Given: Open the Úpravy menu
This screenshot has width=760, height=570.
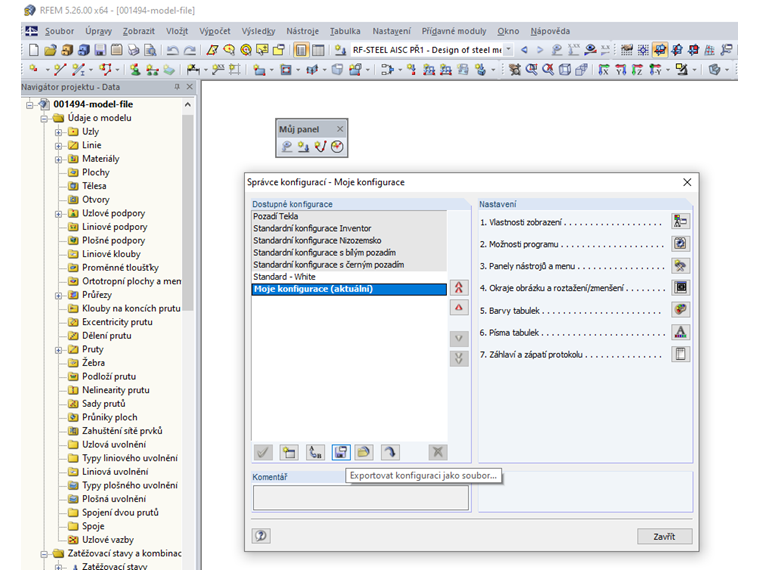Looking at the screenshot, I should point(98,31).
